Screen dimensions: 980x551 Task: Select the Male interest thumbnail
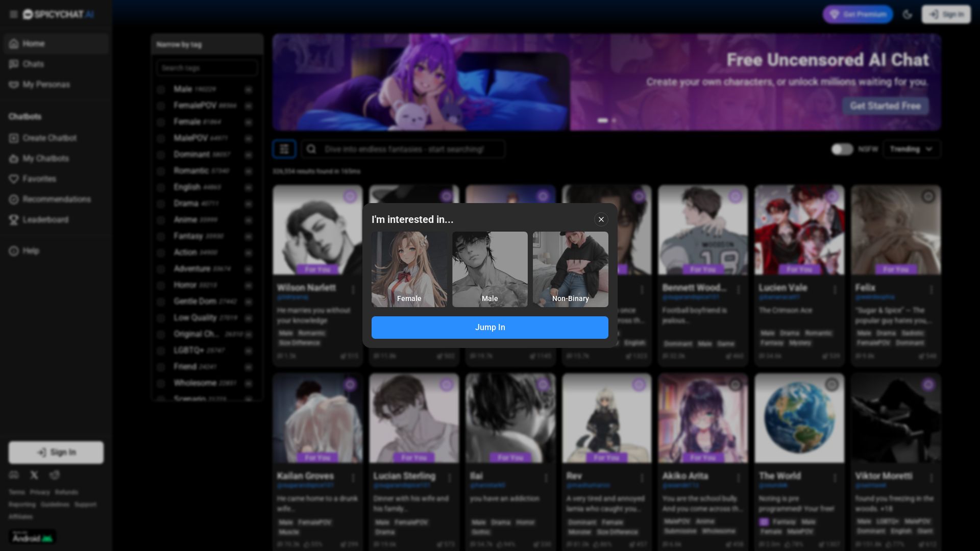coord(489,269)
